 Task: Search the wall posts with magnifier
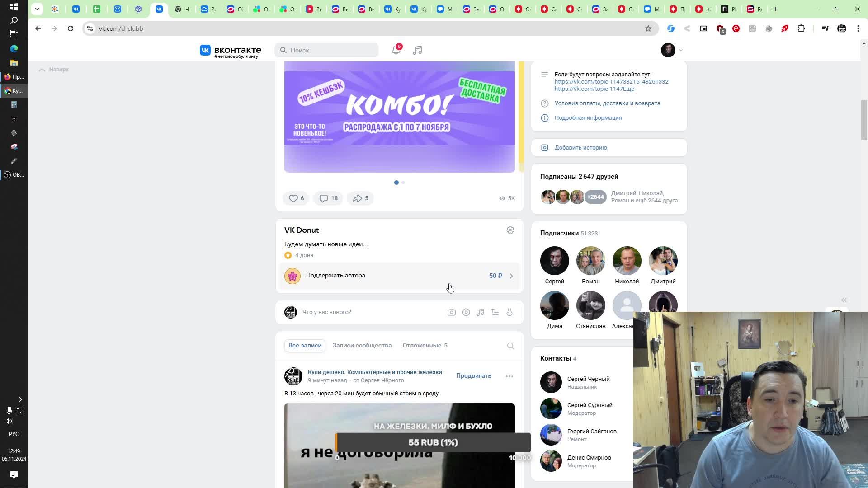(510, 346)
